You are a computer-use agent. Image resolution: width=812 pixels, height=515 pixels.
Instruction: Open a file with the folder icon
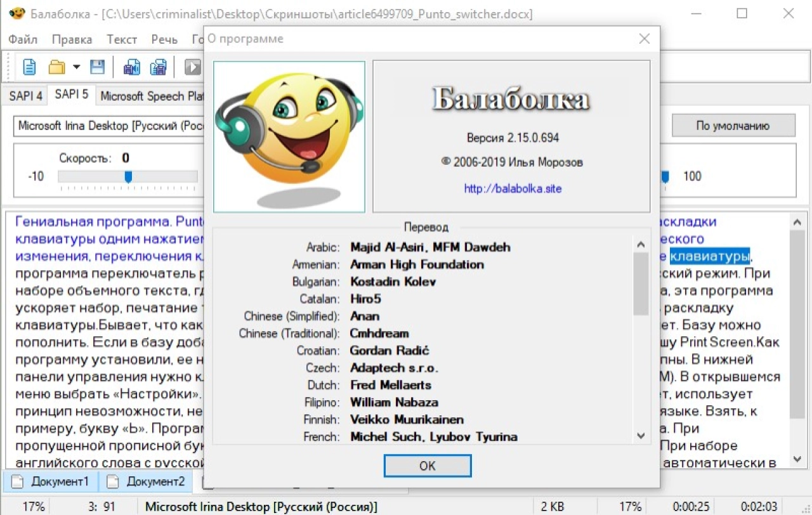pyautogui.click(x=57, y=67)
